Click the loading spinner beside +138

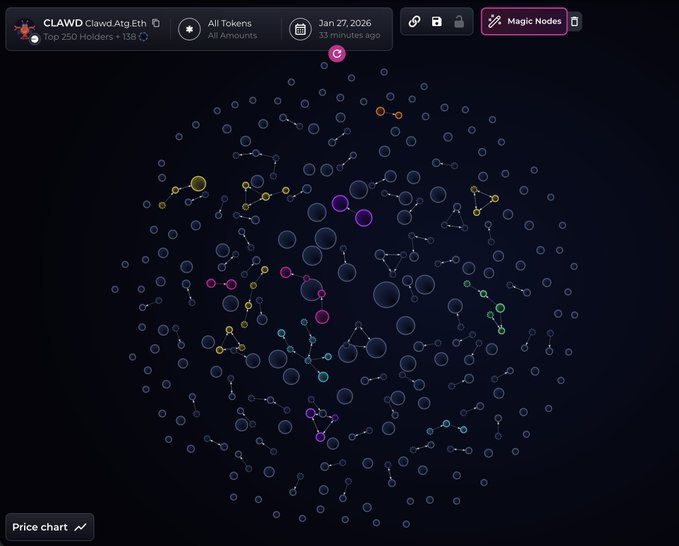point(143,36)
